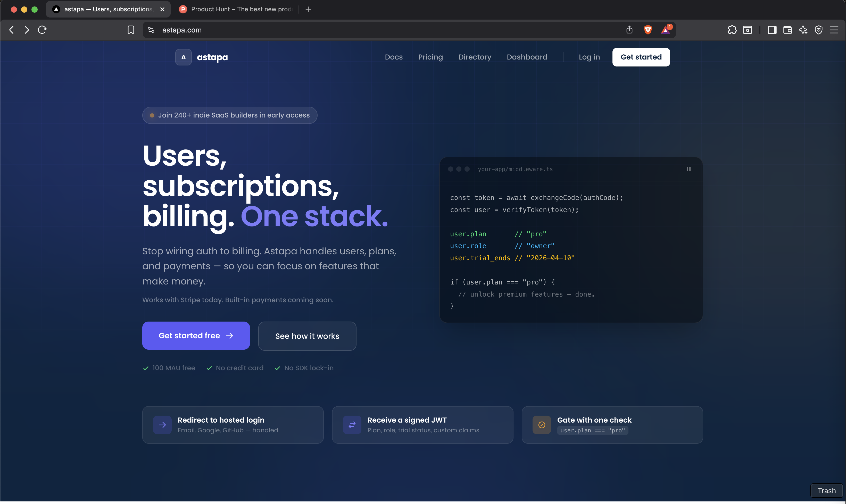Open site permissions via the tune icon
Image resolution: width=846 pixels, height=504 pixels.
tap(151, 30)
